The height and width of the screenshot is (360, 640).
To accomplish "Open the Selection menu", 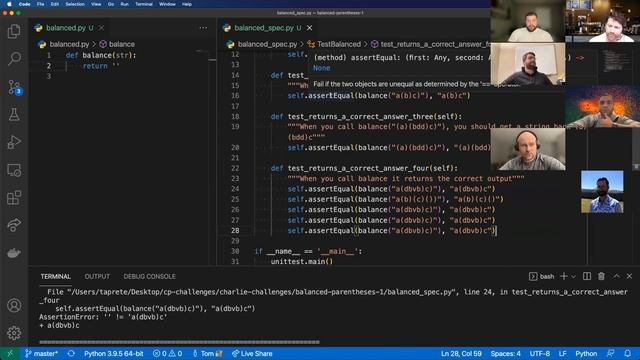I will 75,4.
